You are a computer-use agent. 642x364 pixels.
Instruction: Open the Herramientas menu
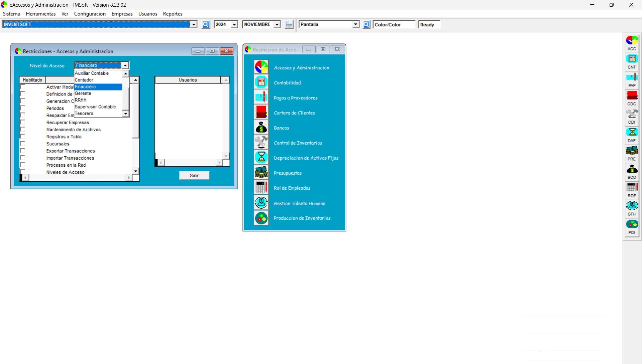click(41, 14)
